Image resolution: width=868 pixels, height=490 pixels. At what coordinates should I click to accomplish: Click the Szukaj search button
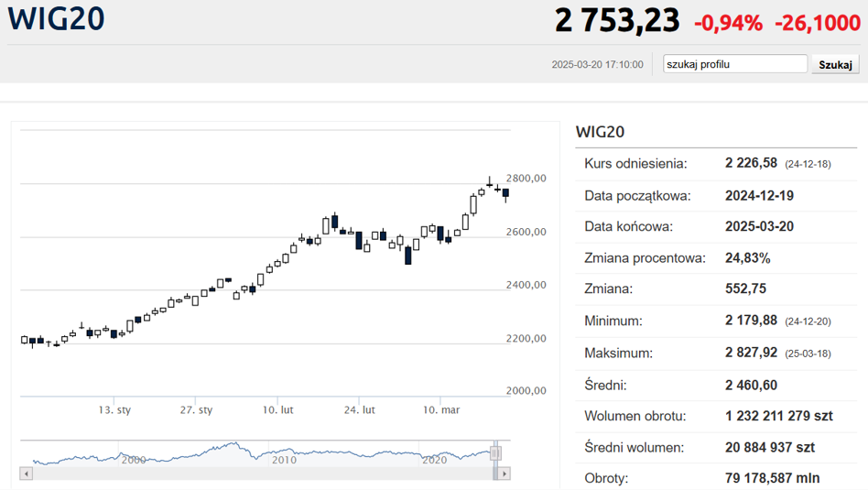pyautogui.click(x=835, y=64)
